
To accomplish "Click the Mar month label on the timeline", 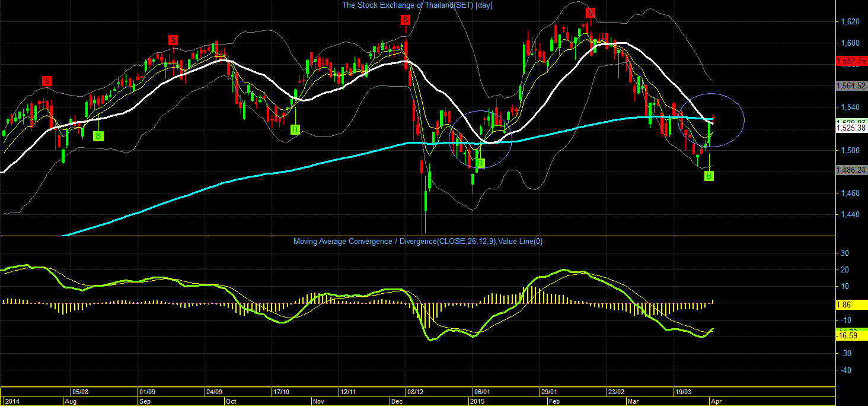I will click(x=634, y=401).
